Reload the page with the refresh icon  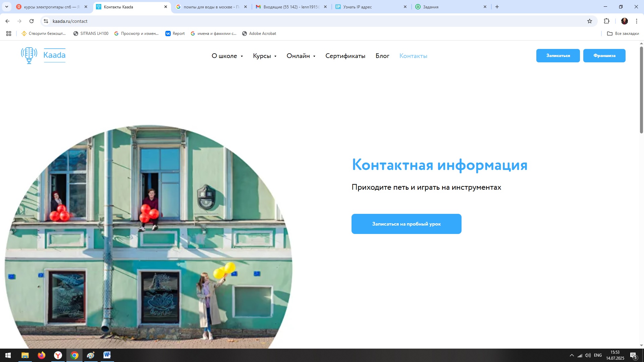click(32, 21)
